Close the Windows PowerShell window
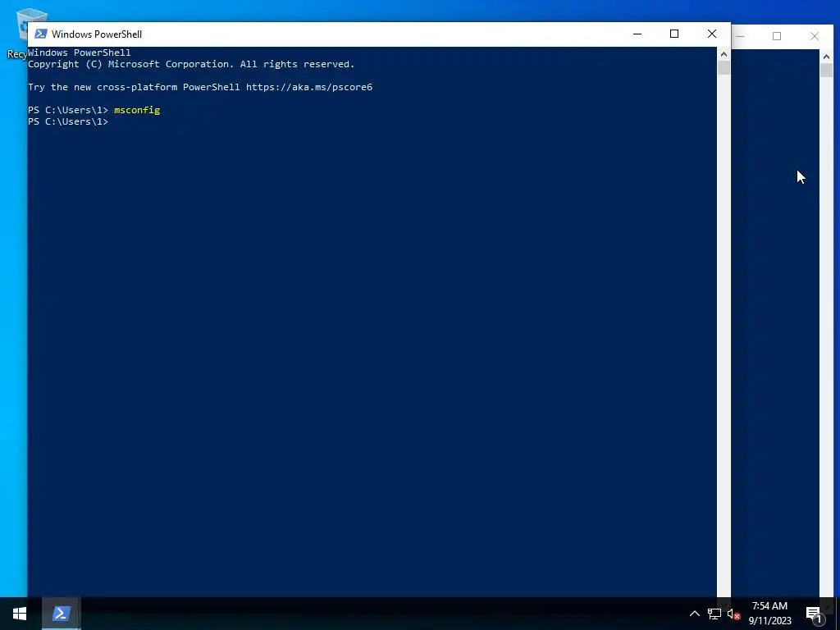The image size is (840, 630). (x=711, y=34)
